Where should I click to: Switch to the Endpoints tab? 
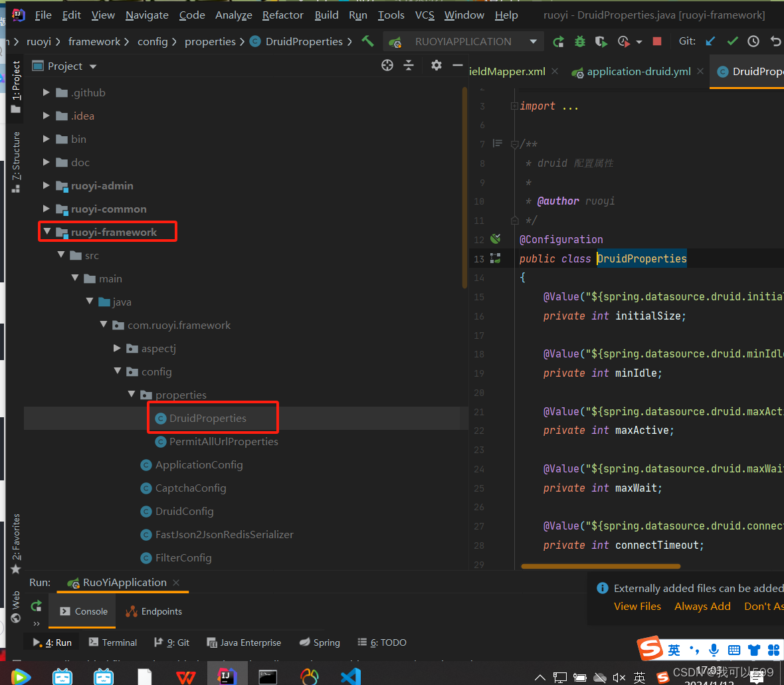[154, 611]
